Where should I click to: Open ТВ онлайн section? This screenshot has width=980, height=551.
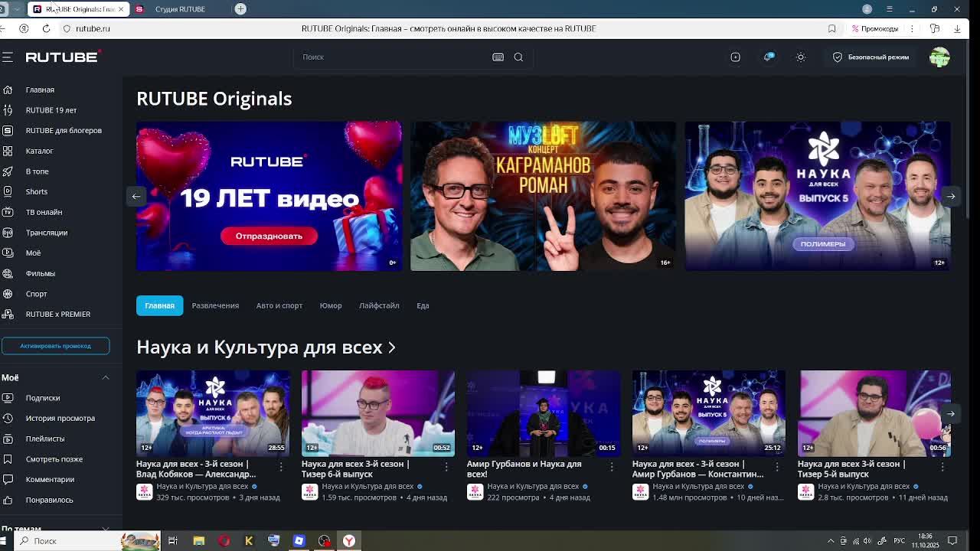click(x=44, y=212)
